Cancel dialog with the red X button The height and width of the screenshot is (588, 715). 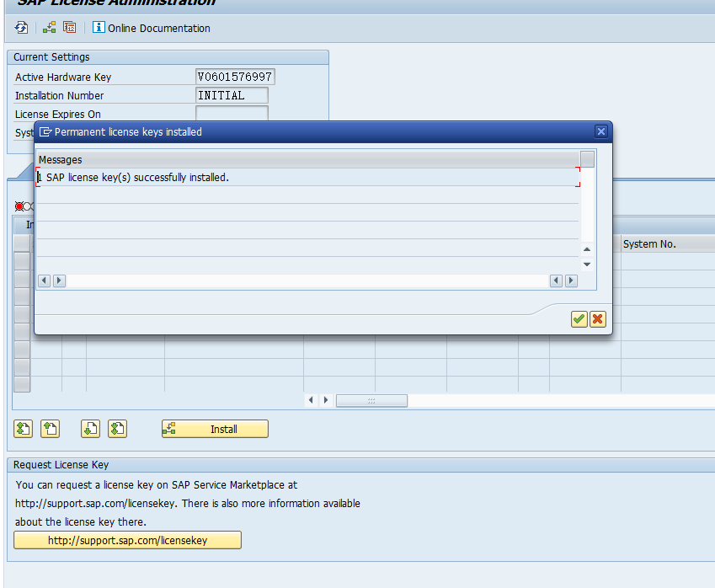pos(597,319)
